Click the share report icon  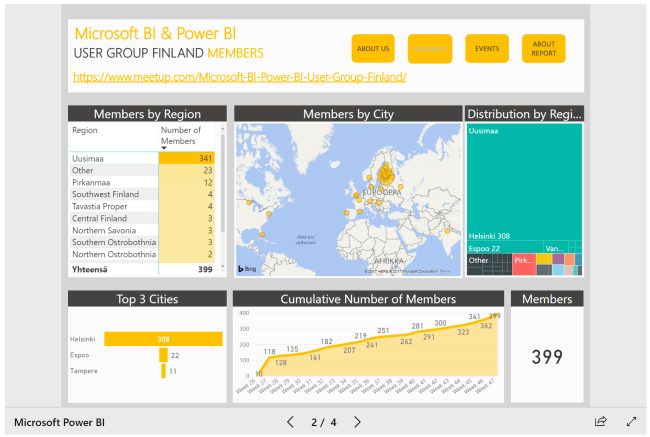tap(601, 422)
